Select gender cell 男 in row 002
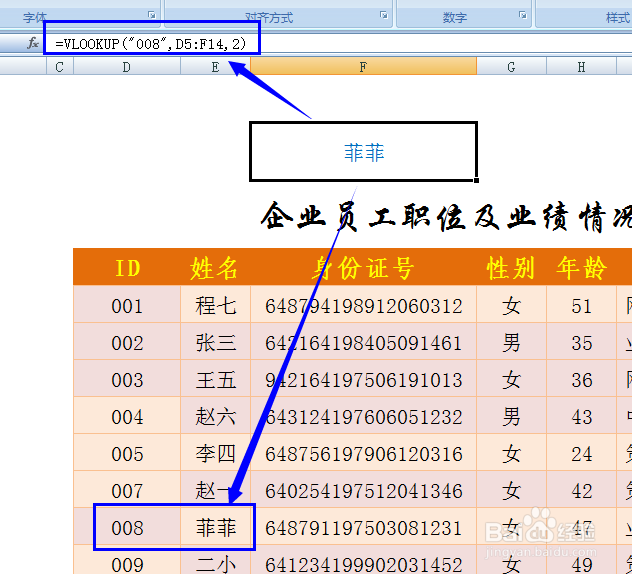The image size is (632, 574). coord(511,342)
